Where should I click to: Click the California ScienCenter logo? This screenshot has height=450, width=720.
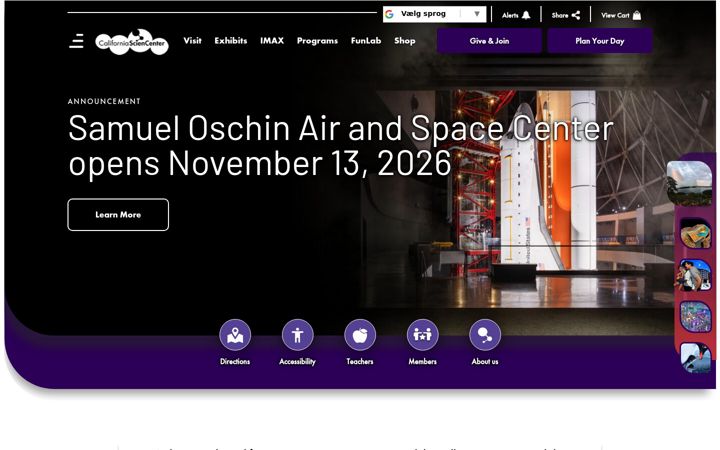pos(132,42)
